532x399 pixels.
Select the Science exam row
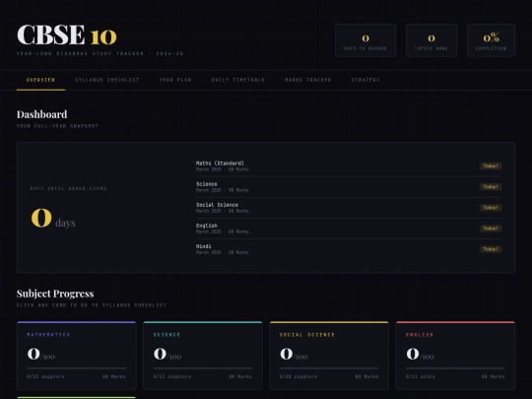349,187
